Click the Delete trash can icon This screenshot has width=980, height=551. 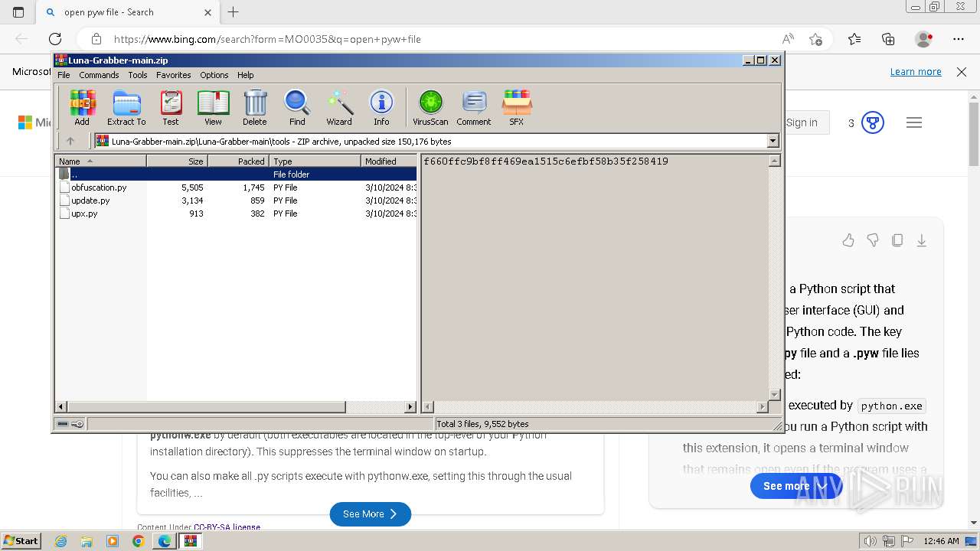point(255,108)
